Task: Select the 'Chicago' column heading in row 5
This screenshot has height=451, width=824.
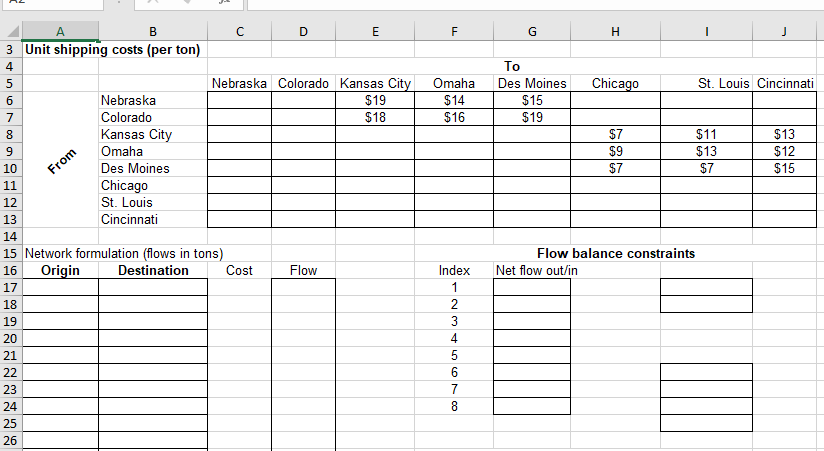Action: tap(615, 84)
